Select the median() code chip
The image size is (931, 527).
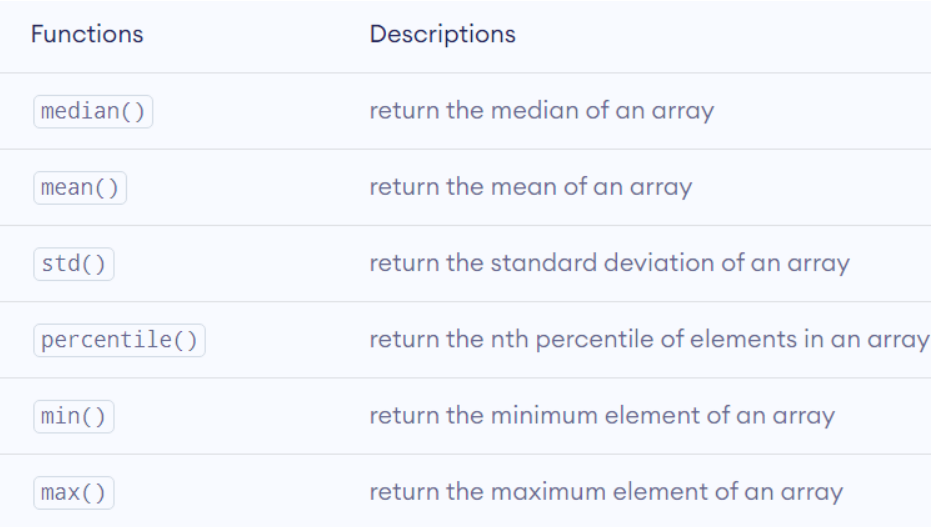pos(93,112)
